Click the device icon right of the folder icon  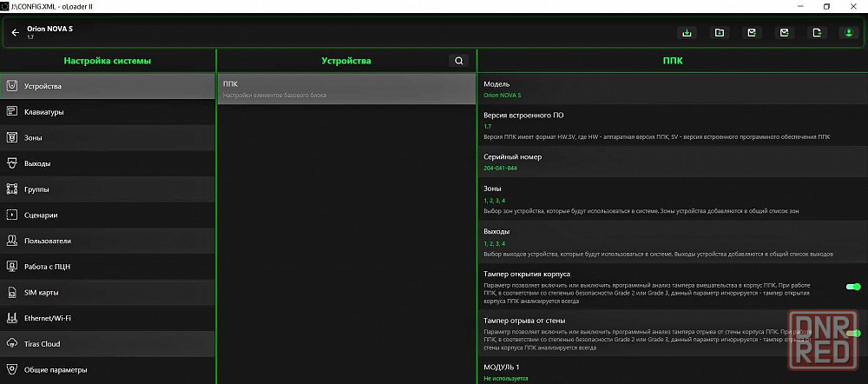[752, 33]
